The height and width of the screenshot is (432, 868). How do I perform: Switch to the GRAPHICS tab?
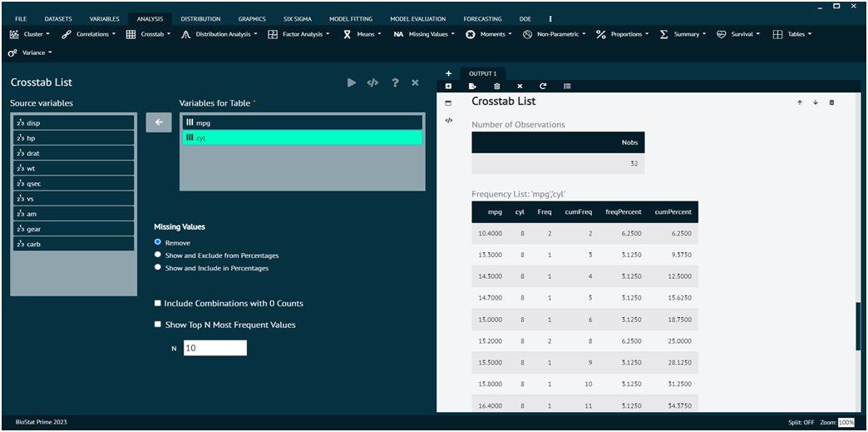click(252, 19)
